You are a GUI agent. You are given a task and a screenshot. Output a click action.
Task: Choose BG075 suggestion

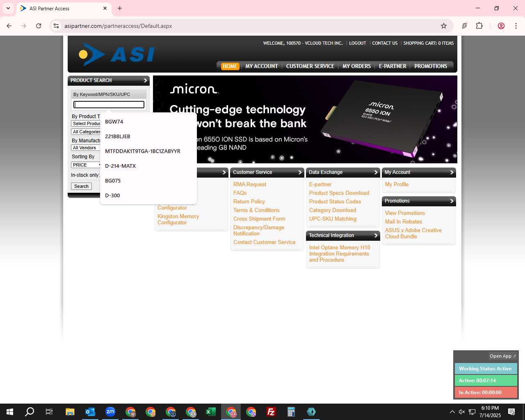tap(148, 181)
